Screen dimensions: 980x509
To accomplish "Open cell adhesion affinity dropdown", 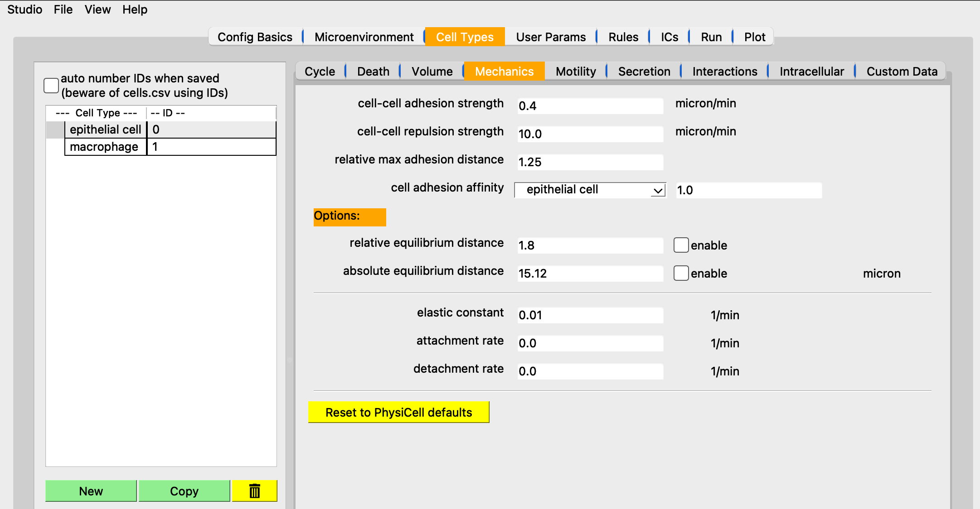I will (x=590, y=190).
